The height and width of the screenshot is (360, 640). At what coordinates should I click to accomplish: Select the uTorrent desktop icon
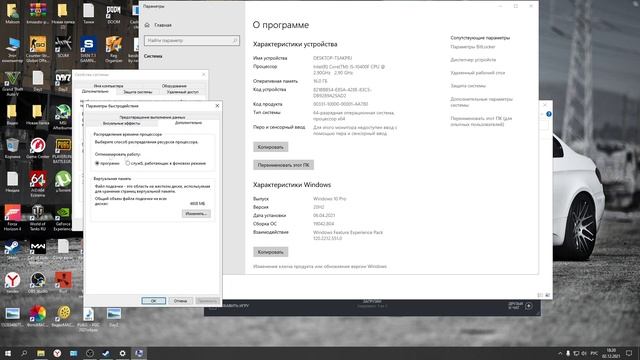coord(63,181)
